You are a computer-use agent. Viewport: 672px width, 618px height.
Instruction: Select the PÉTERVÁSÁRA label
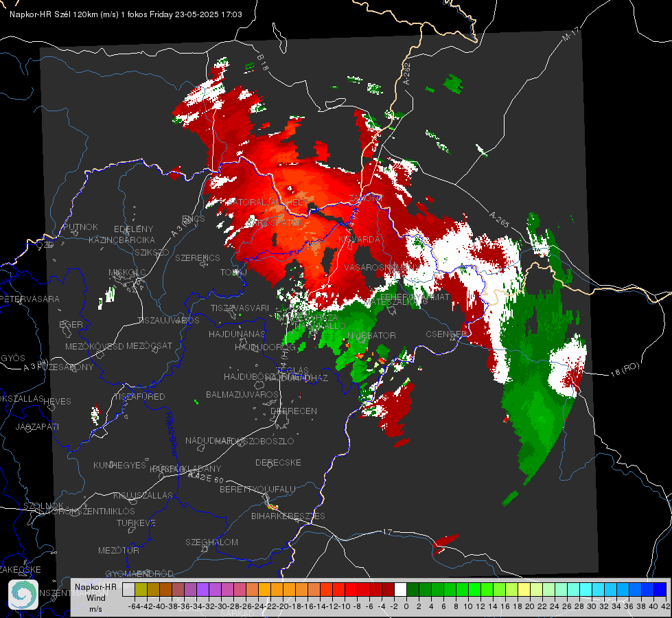[x=30, y=299]
